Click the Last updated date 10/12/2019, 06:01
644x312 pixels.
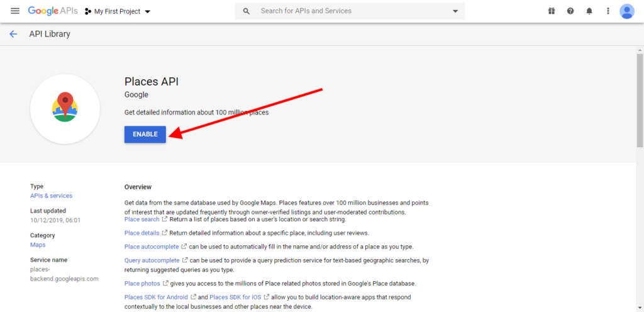(55, 220)
